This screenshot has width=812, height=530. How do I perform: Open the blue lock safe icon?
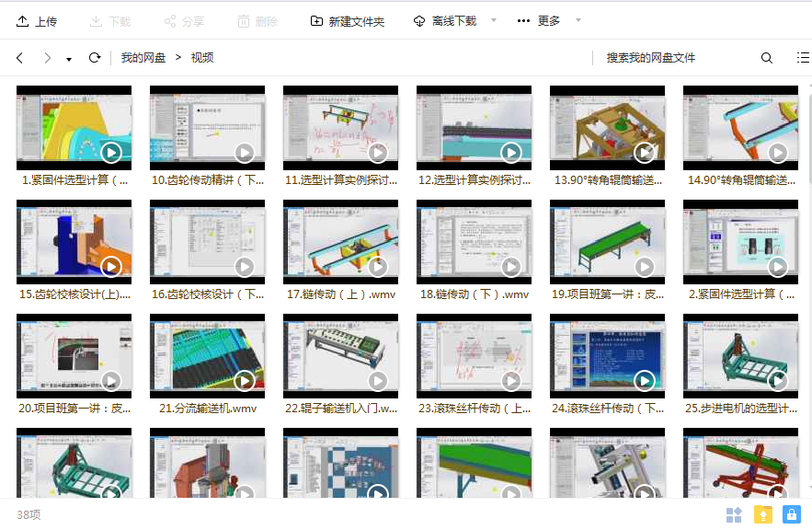click(791, 514)
